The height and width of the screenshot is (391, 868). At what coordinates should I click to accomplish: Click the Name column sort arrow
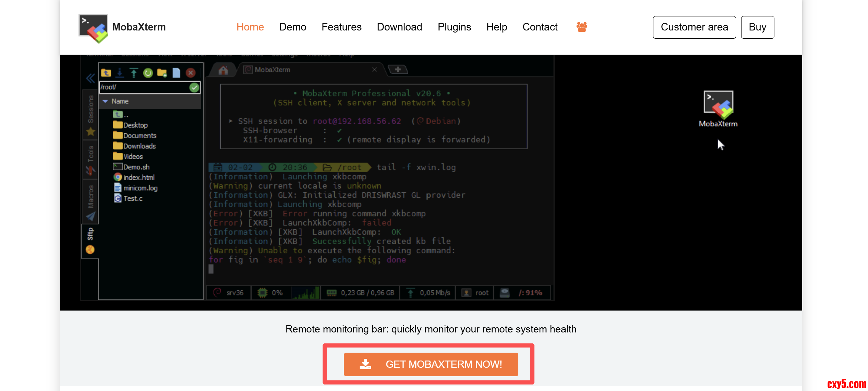(x=106, y=101)
